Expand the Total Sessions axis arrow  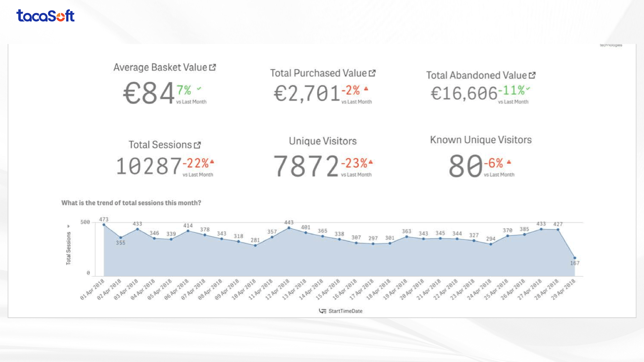(68, 226)
